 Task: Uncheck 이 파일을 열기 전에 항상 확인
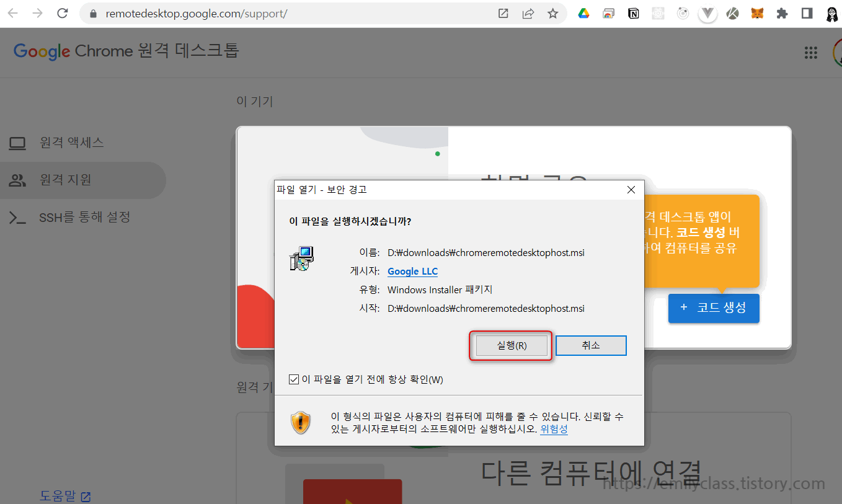(294, 379)
